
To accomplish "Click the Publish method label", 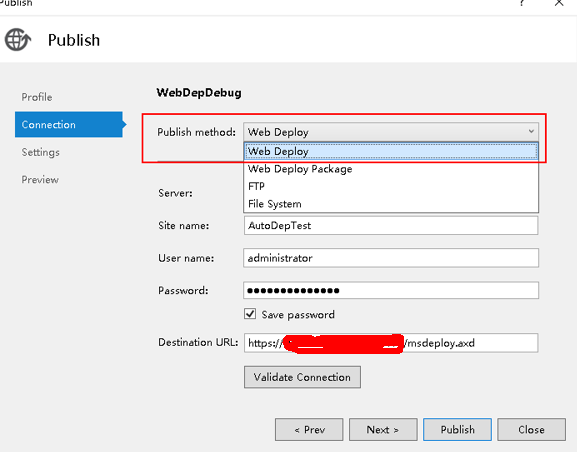I will coord(197,132).
